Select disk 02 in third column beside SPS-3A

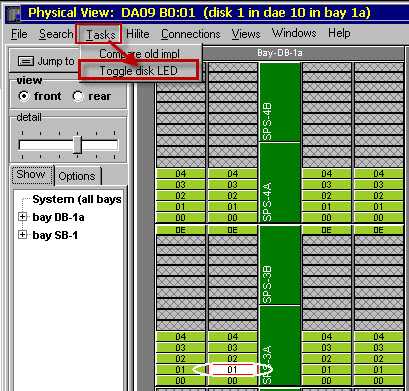(x=326, y=359)
